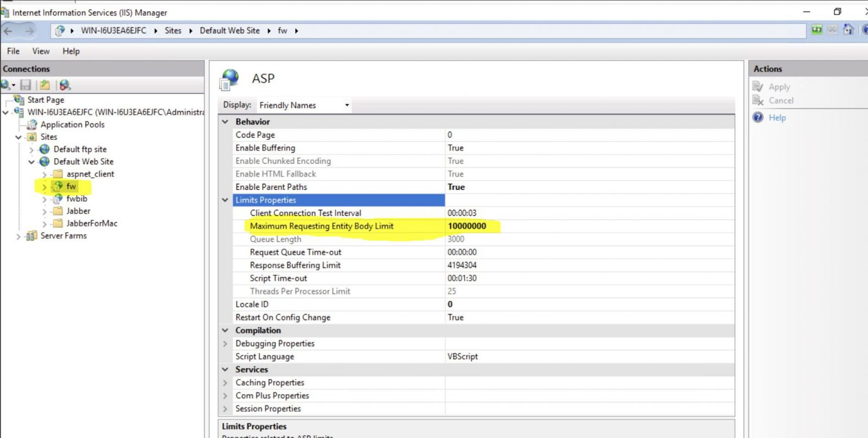Click the Save connections disk icon
The width and height of the screenshot is (868, 438).
(x=25, y=85)
